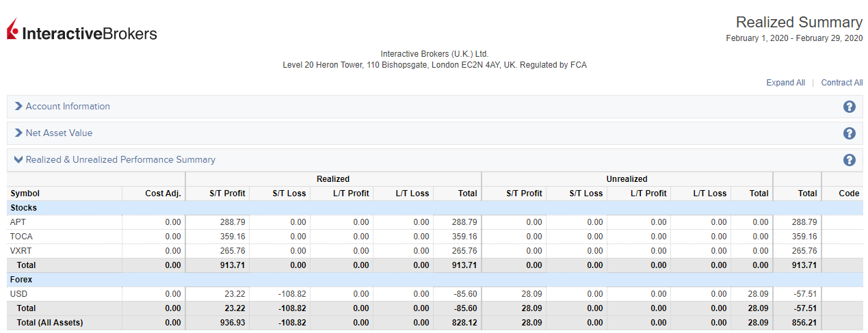Click the Total (All Assets) row label
Image resolution: width=868 pixels, height=333 pixels.
50,323
